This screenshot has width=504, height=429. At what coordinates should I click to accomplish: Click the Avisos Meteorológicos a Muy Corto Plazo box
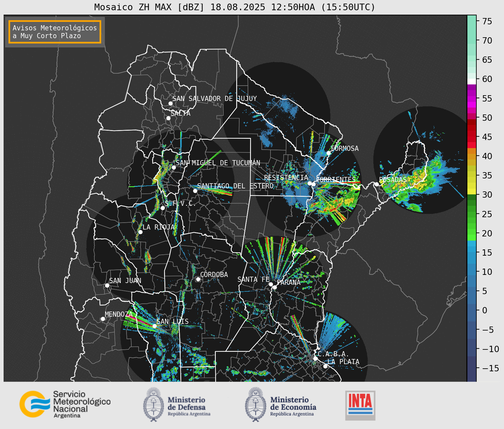point(55,32)
